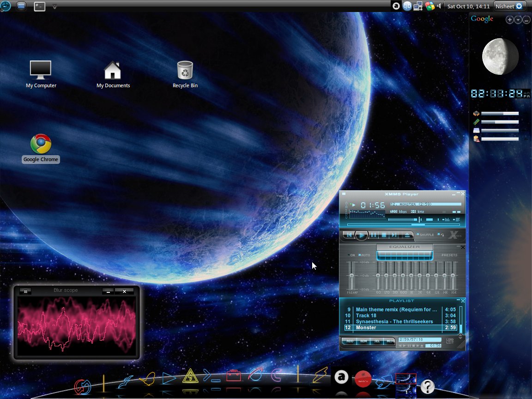This screenshot has width=532, height=399.
Task: Click the yellow high-voltage warning dock icon
Action: [x=190, y=375]
